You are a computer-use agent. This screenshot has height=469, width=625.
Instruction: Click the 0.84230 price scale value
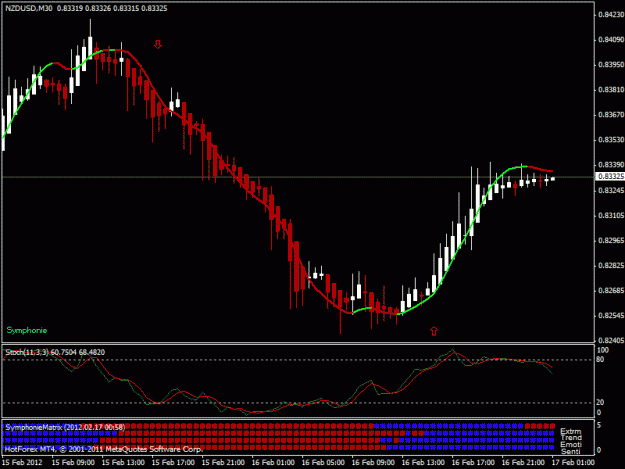coord(611,14)
